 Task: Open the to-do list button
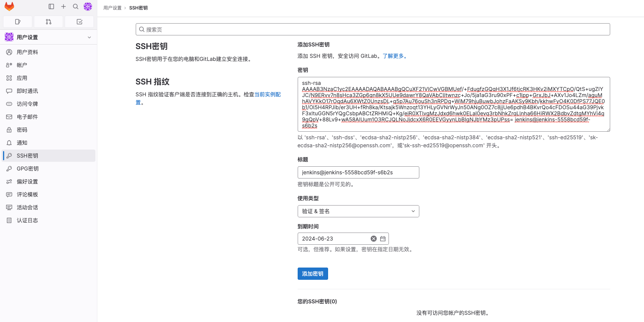pyautogui.click(x=79, y=22)
